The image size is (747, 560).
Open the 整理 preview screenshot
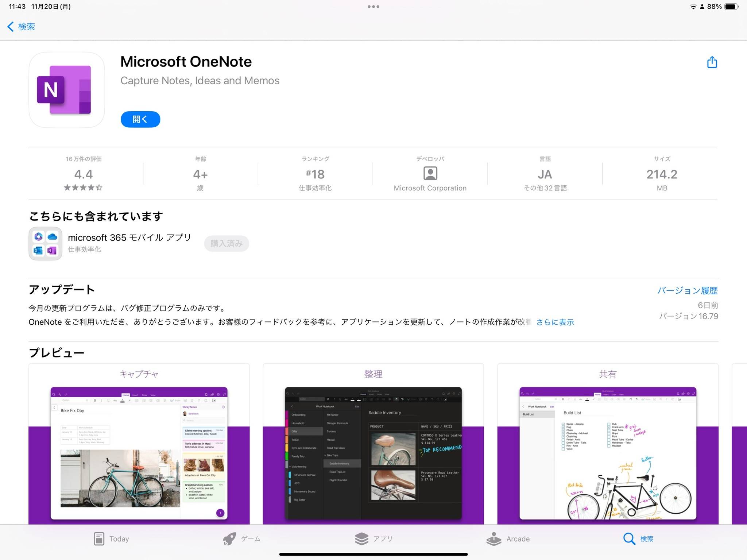coord(373,444)
